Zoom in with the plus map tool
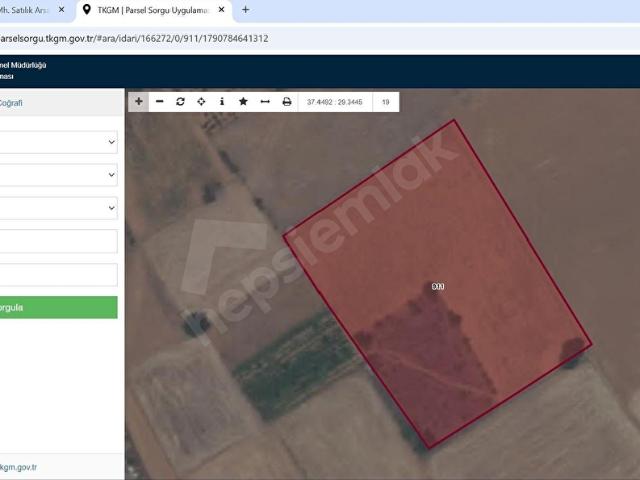Image resolution: width=640 pixels, height=480 pixels. click(139, 102)
